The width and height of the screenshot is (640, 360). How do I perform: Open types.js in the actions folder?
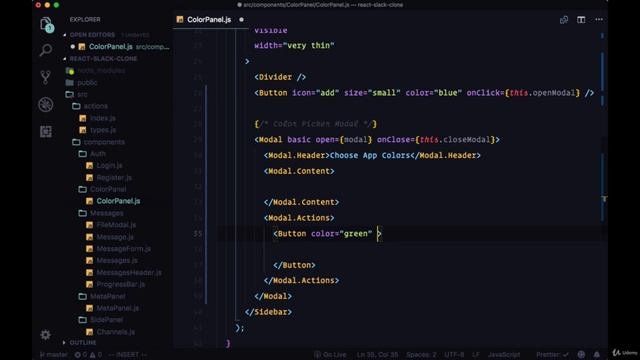[x=103, y=130]
